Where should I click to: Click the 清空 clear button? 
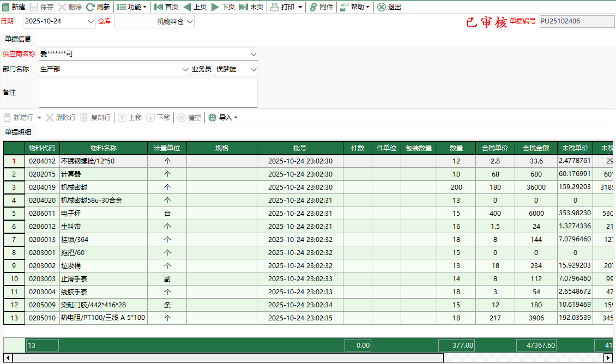(x=189, y=117)
